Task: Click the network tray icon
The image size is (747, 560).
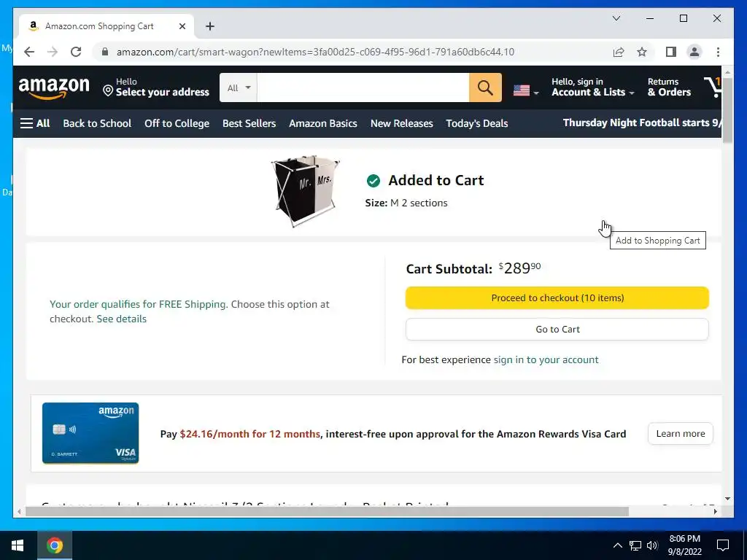Action: point(635,545)
